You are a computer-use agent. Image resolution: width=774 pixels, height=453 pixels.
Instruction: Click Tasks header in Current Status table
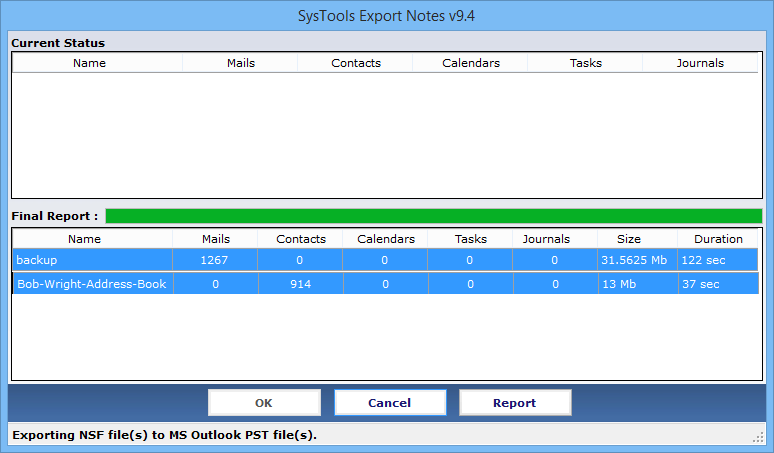click(586, 63)
